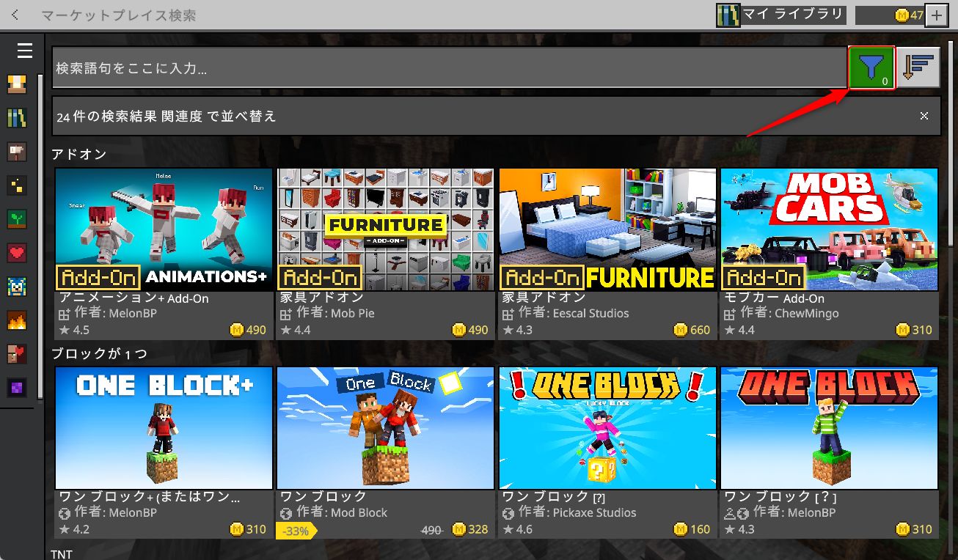958x560 pixels.
Task: Open the sort order button
Action: [919, 68]
